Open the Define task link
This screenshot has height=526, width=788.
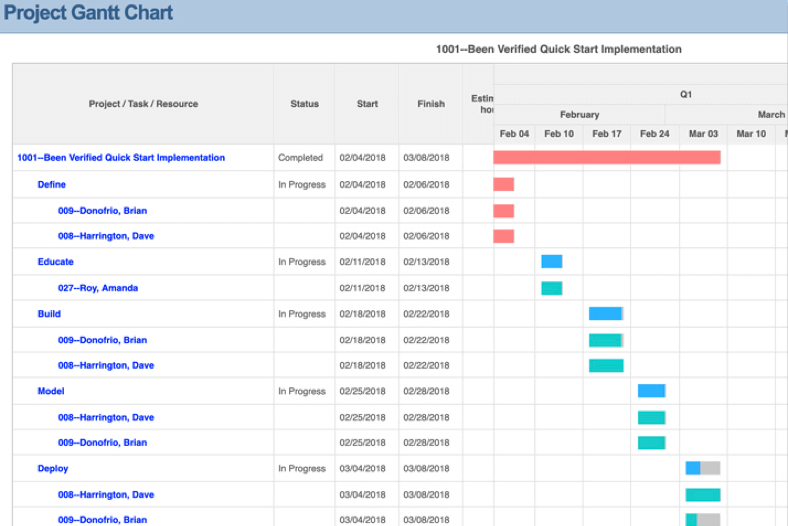52,184
